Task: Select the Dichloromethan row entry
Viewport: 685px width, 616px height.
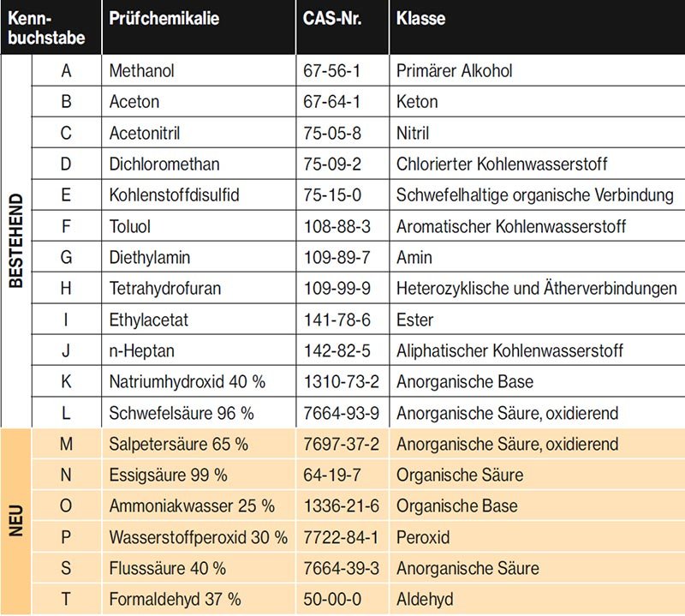Action: 164,164
